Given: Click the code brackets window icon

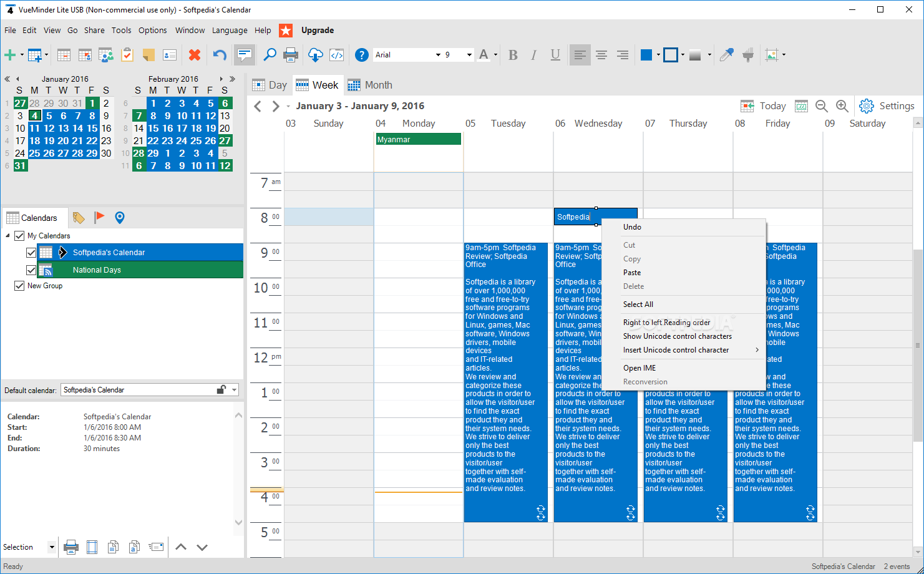Looking at the screenshot, I should coord(337,55).
